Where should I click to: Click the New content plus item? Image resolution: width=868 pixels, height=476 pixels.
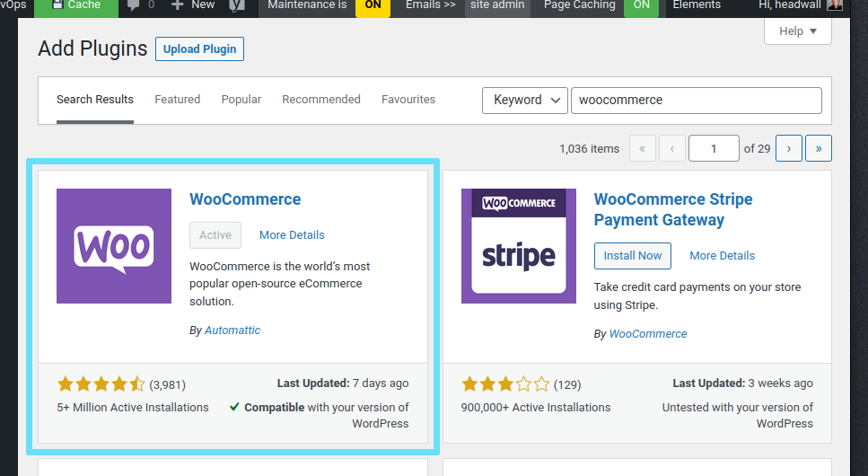[x=192, y=5]
